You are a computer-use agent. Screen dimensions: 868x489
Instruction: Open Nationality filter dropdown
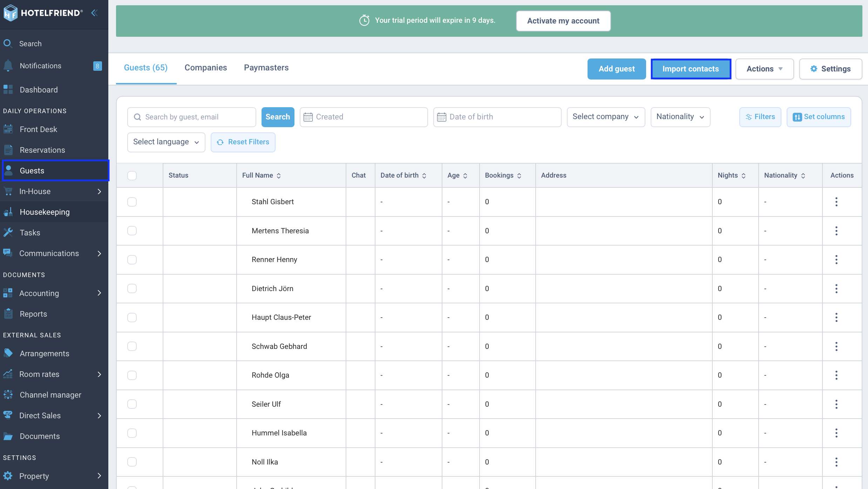(x=680, y=117)
